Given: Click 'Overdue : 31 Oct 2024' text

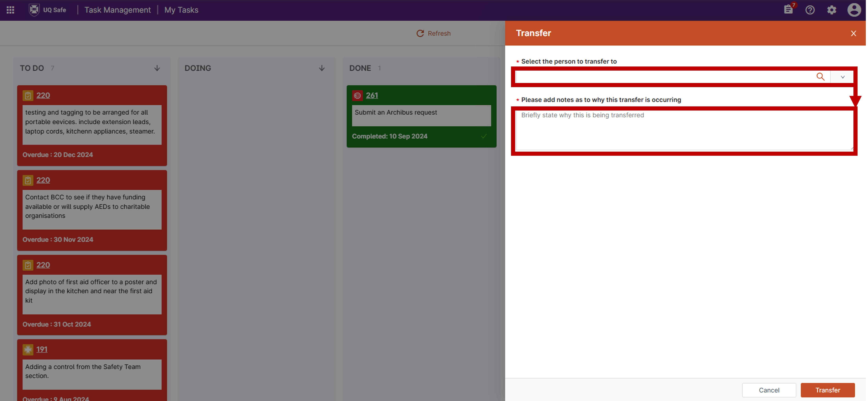Looking at the screenshot, I should tap(57, 324).
